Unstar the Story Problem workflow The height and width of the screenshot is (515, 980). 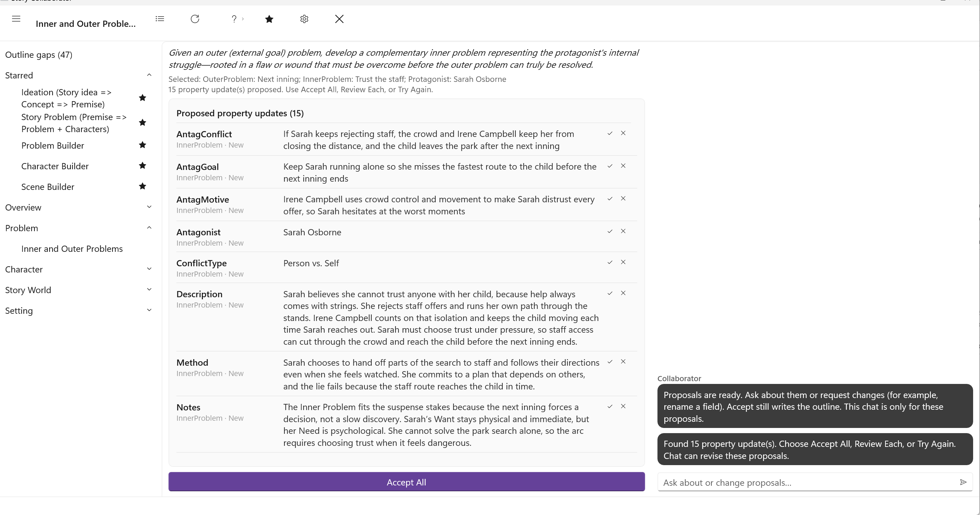click(x=142, y=122)
